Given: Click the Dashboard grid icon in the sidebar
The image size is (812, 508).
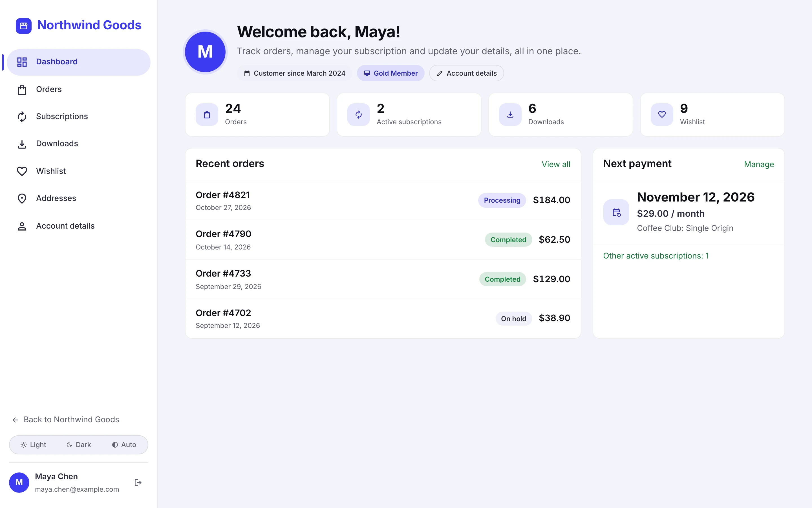Looking at the screenshot, I should pos(22,62).
